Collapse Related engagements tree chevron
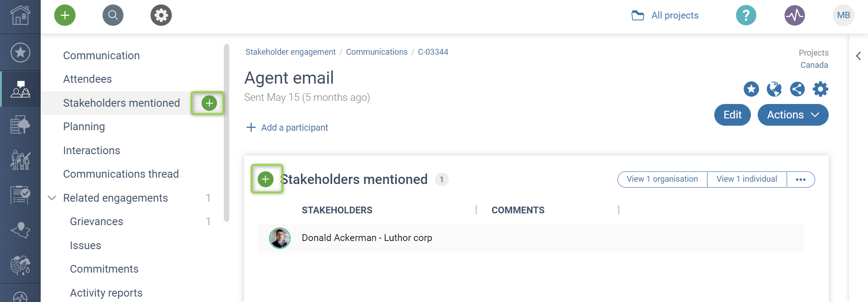 point(52,198)
